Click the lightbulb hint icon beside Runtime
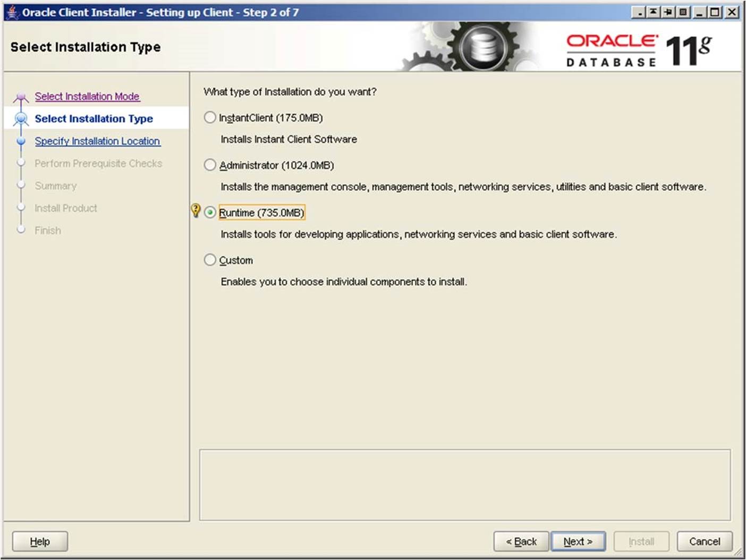 (x=196, y=211)
